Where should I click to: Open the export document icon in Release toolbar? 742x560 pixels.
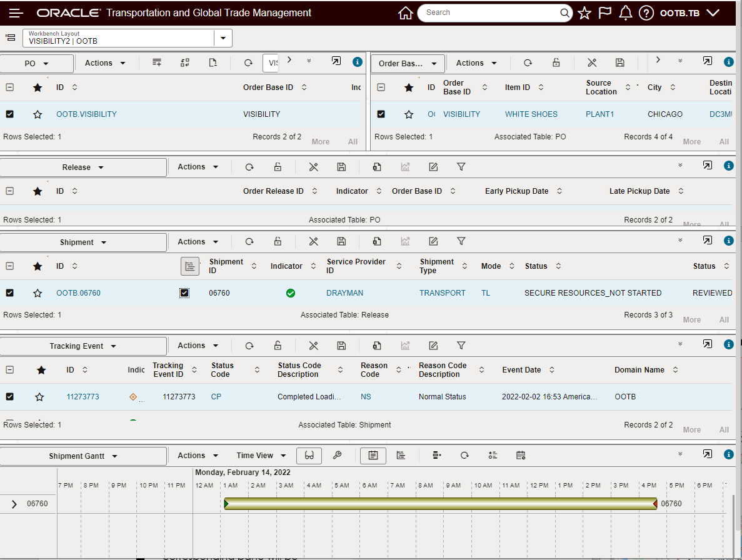(x=376, y=167)
